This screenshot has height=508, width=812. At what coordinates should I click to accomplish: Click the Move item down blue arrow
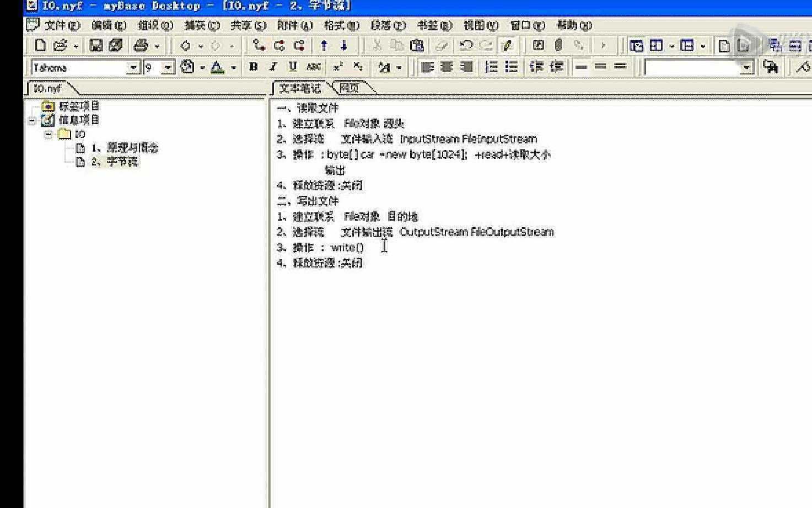344,45
